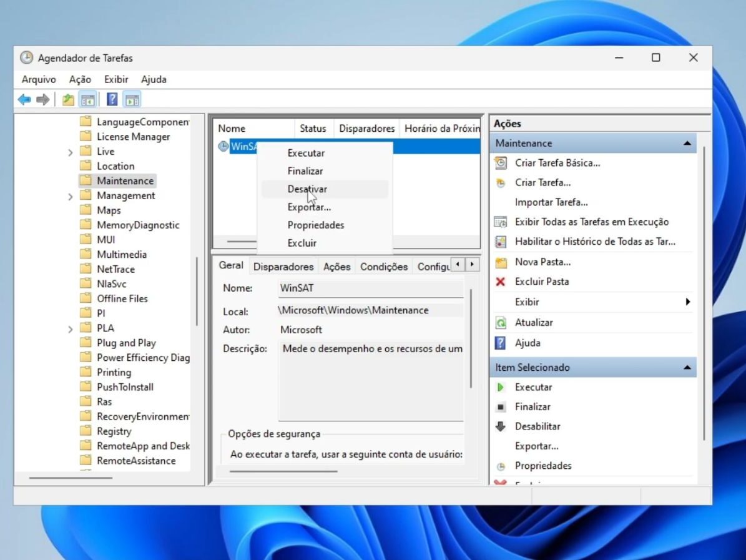Collapse the Item Selecionado section

[x=687, y=367]
